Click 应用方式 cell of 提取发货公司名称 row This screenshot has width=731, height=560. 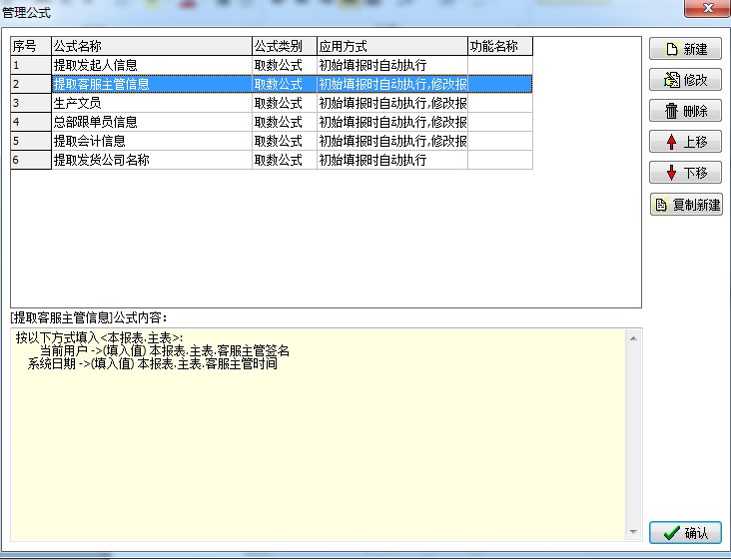pos(392,160)
